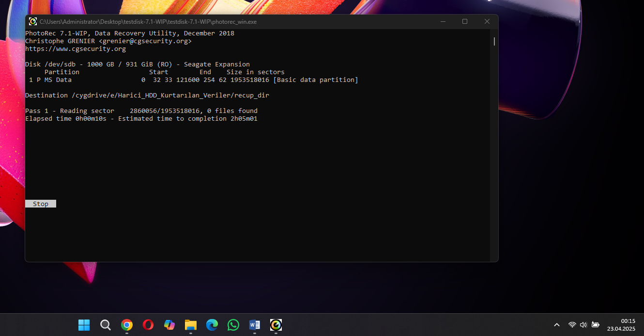Click the window title path text
Screen dimensions: 644x336
click(148, 21)
